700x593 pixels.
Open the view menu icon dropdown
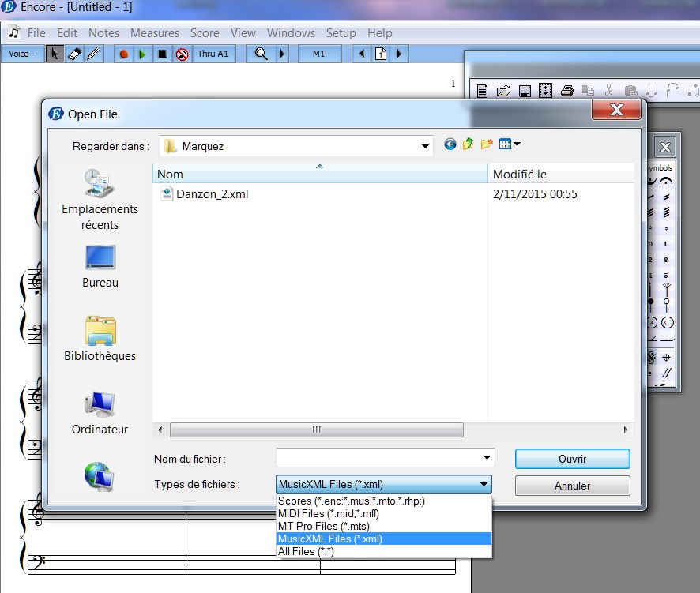(x=510, y=144)
